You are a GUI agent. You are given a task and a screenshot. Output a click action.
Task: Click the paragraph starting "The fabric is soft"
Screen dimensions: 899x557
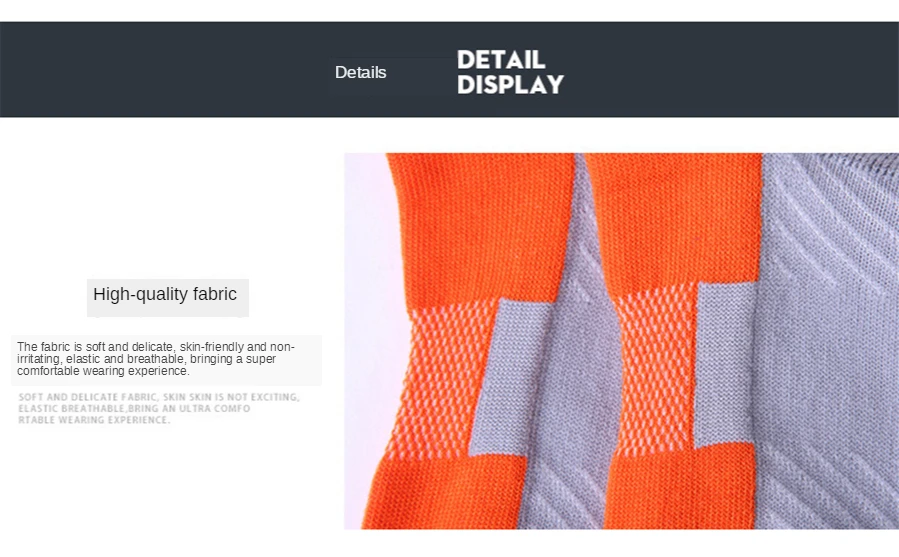(x=166, y=359)
